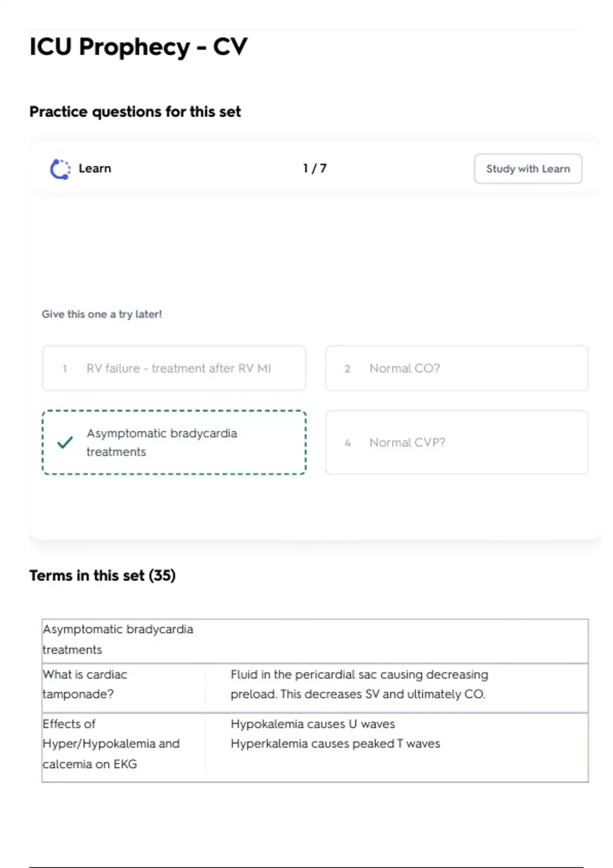Click the 1 / 7 question progress counter
This screenshot has height=868, width=613.
315,168
